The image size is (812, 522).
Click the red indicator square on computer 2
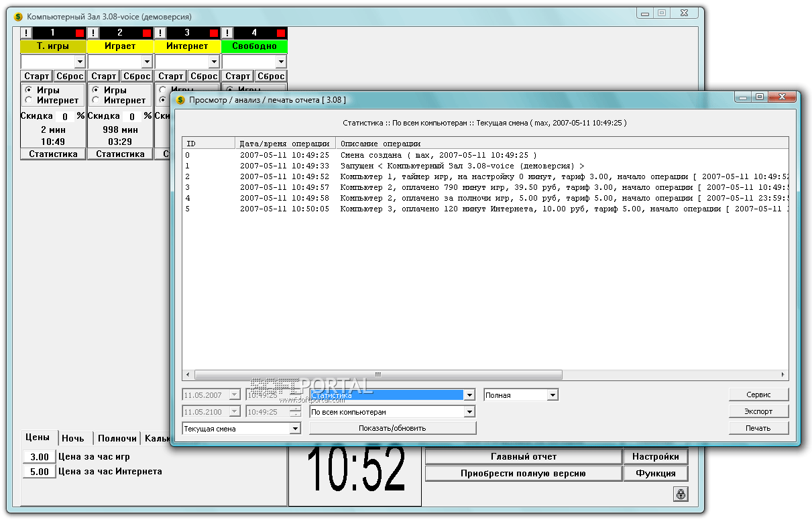click(x=147, y=33)
